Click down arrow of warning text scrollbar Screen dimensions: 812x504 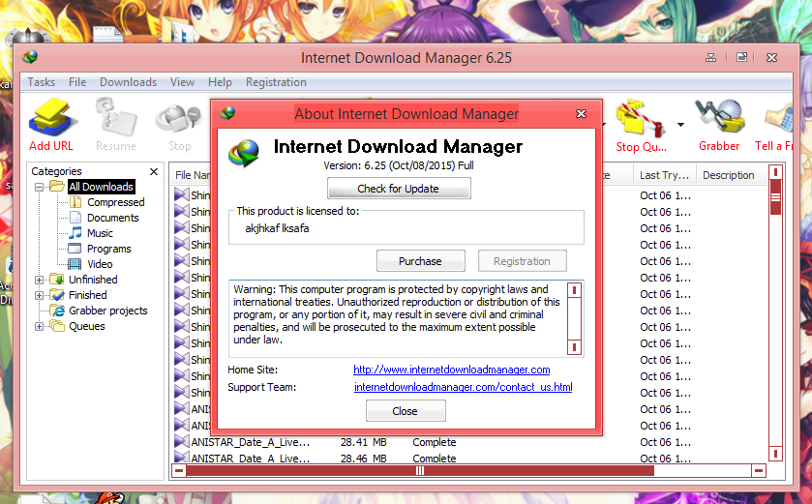574,346
